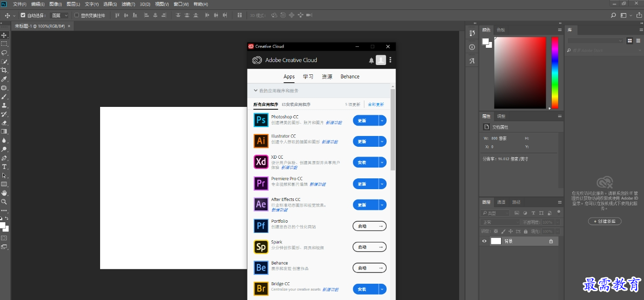644x300 pixels.
Task: Click the Premiere Pro CC app icon
Action: coord(261,184)
